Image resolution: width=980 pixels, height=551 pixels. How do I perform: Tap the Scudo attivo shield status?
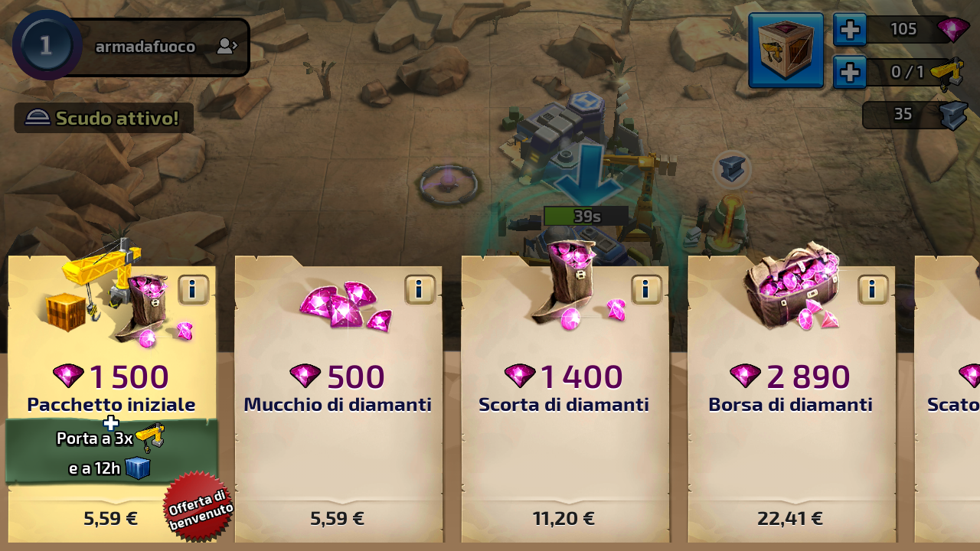pyautogui.click(x=103, y=118)
